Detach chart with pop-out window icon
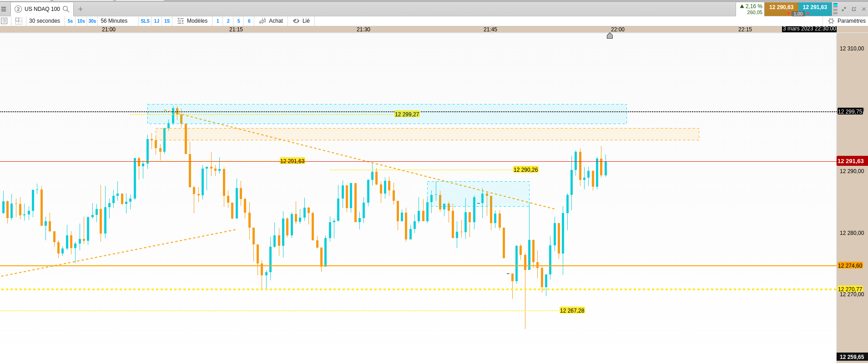This screenshot has height=363, width=868. point(854,9)
